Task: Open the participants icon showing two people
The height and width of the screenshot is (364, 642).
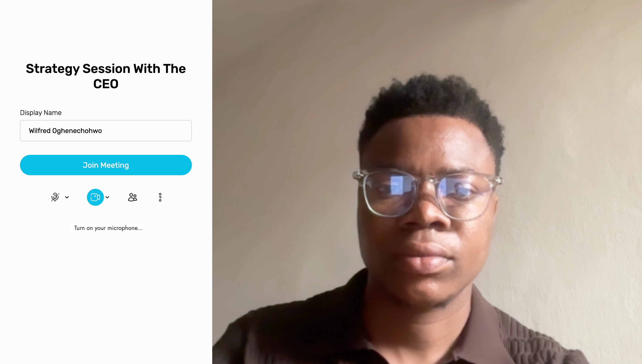Action: tap(132, 197)
